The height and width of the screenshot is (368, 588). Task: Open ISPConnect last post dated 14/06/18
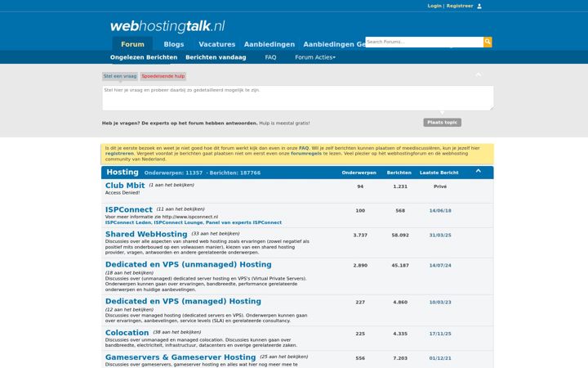pos(440,211)
